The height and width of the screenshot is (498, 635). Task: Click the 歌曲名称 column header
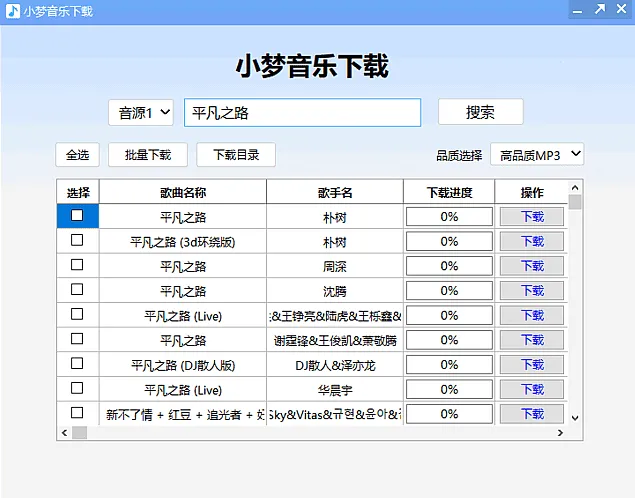coord(183,192)
